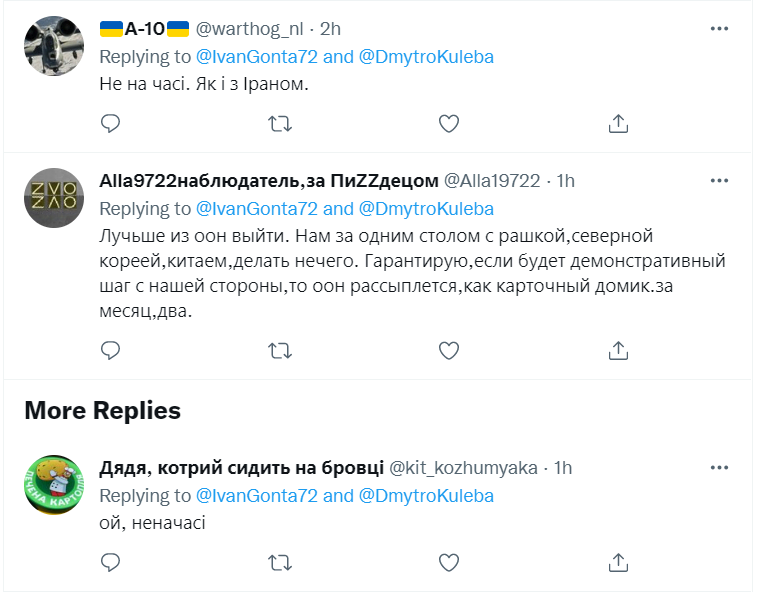Open @IvanGonta72 mention in the kit_kozhumyaka reply

click(257, 495)
